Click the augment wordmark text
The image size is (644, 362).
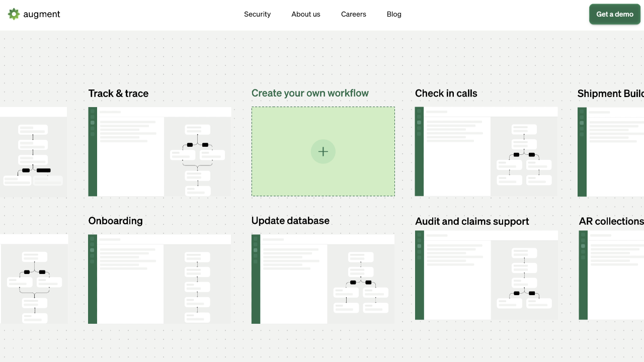click(42, 14)
